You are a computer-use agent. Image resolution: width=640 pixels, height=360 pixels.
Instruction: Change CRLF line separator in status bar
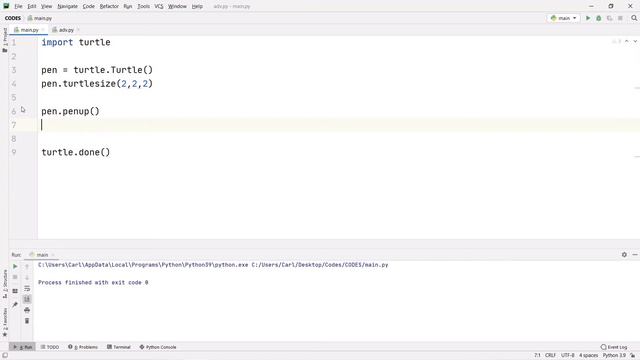(x=550, y=356)
